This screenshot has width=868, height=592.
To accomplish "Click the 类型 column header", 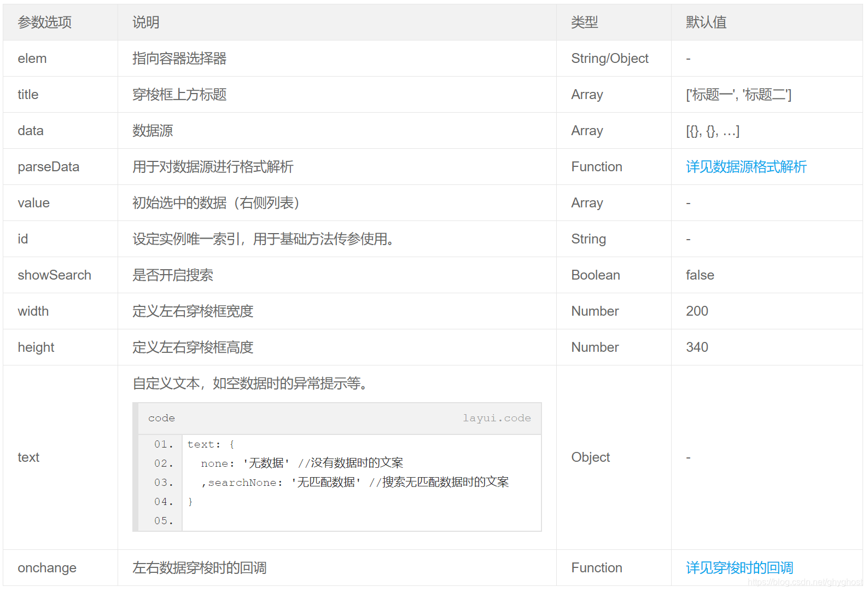I will click(x=585, y=22).
